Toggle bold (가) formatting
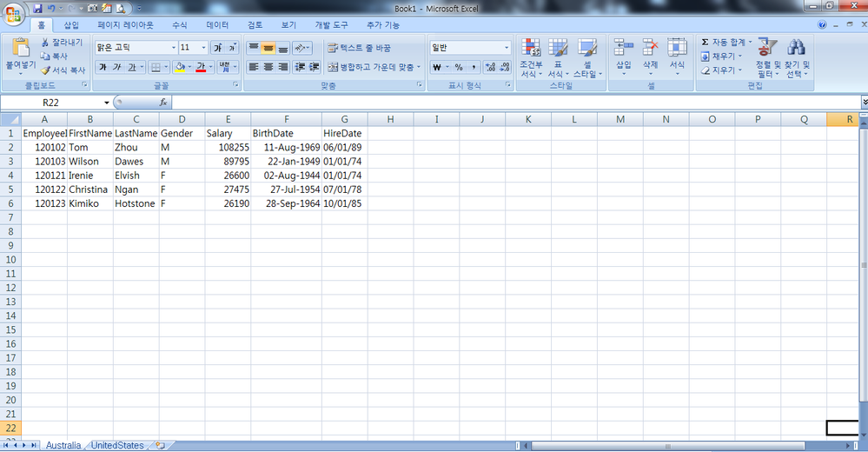 point(103,67)
